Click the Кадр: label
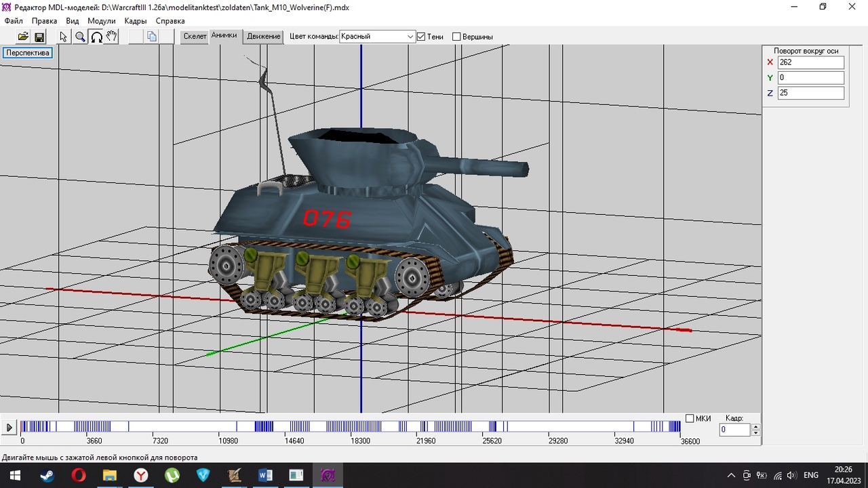The image size is (868, 488). point(734,418)
